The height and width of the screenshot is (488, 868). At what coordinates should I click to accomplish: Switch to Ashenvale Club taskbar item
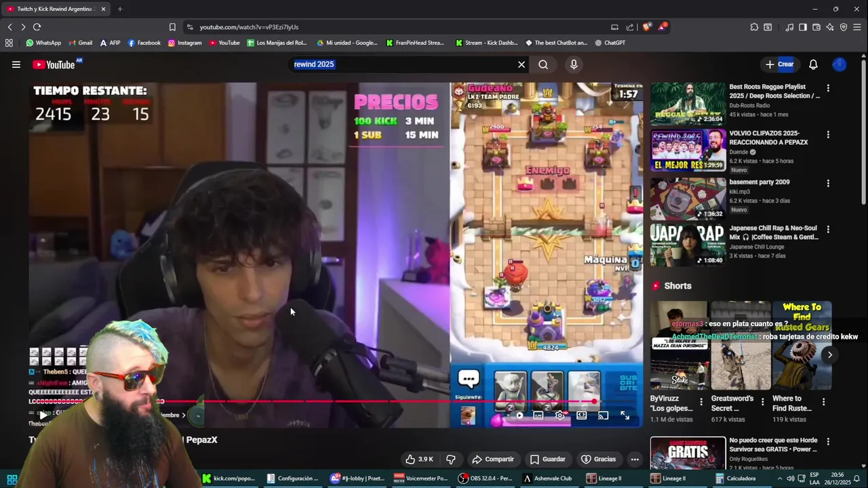pyautogui.click(x=548, y=479)
